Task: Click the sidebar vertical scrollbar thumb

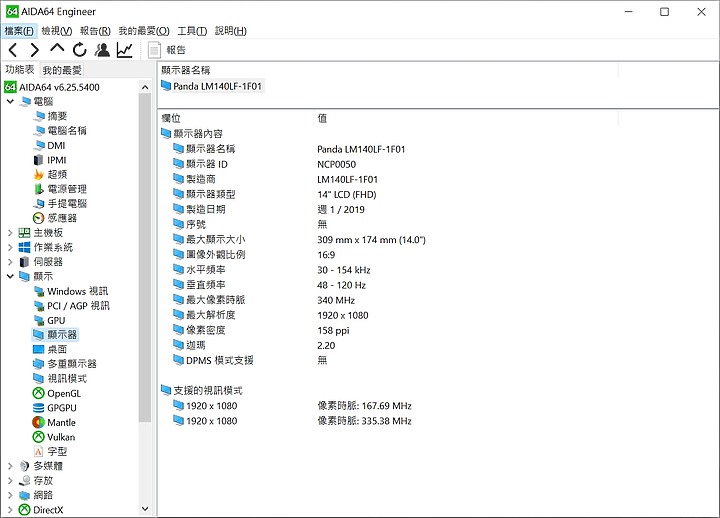Action: 145,257
